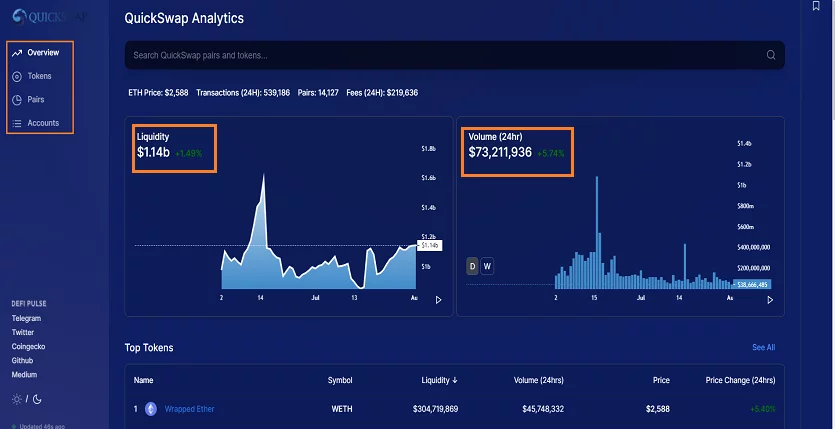Navigate to Accounts in sidebar
Image resolution: width=835 pixels, height=429 pixels.
[43, 123]
